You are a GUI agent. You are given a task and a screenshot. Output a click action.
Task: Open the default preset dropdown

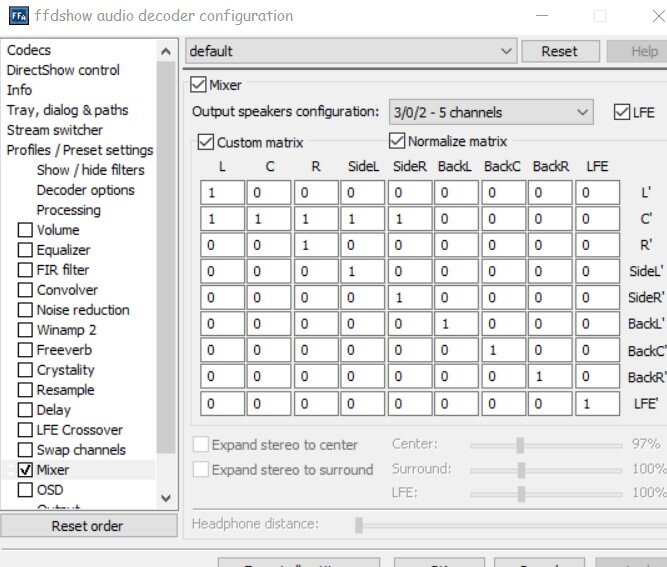coord(351,51)
